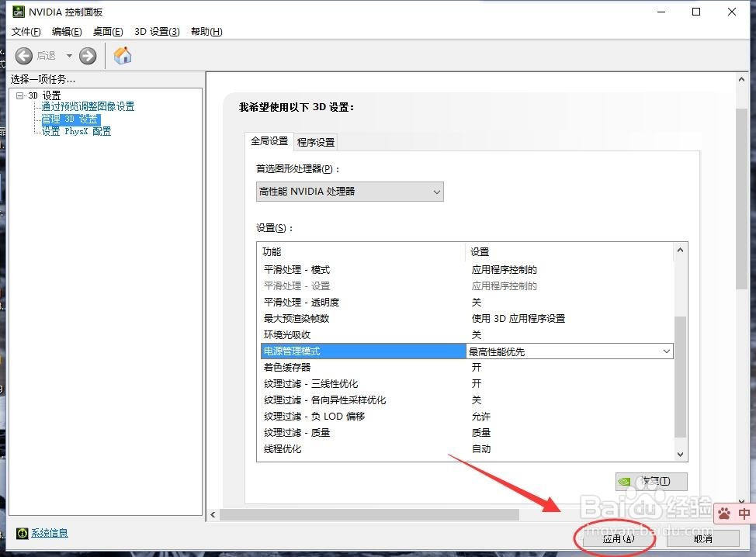Click the forward navigation arrow

(87, 55)
